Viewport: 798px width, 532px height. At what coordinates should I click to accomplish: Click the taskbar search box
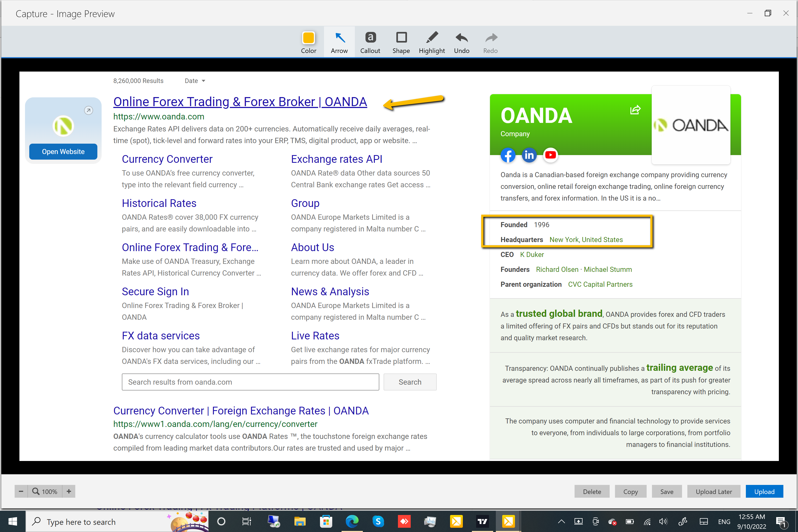tap(117, 521)
